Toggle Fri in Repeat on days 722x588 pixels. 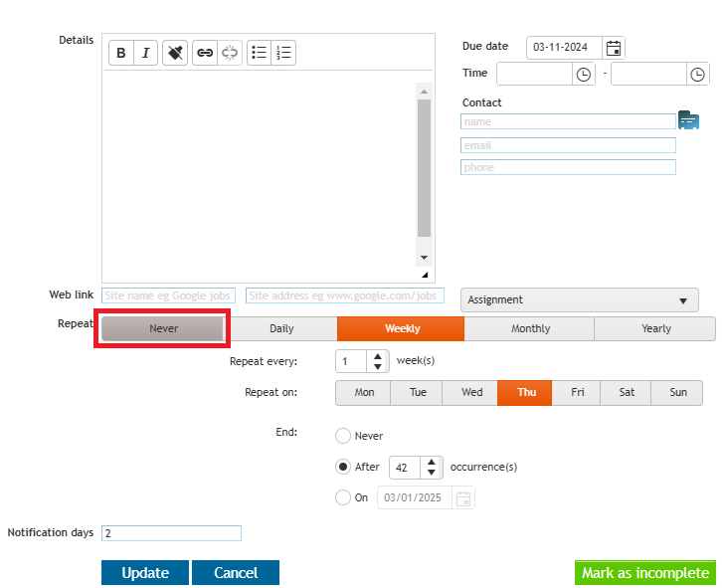[x=577, y=393]
